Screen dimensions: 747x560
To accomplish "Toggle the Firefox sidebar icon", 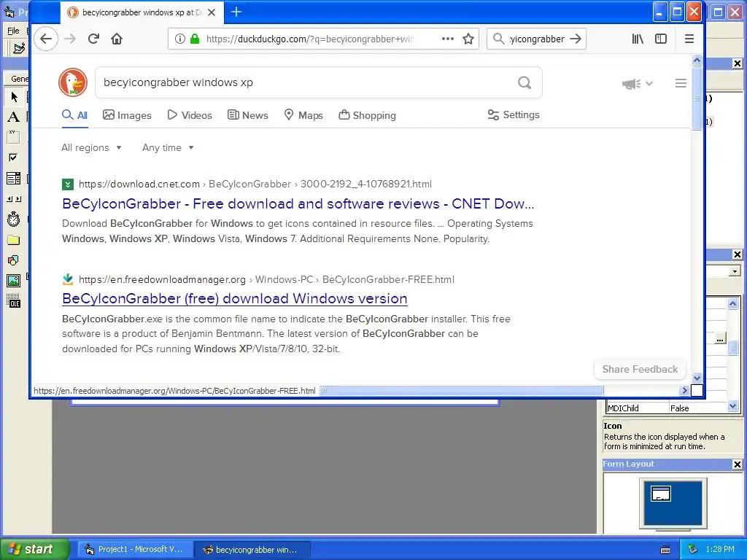I will coord(661,39).
